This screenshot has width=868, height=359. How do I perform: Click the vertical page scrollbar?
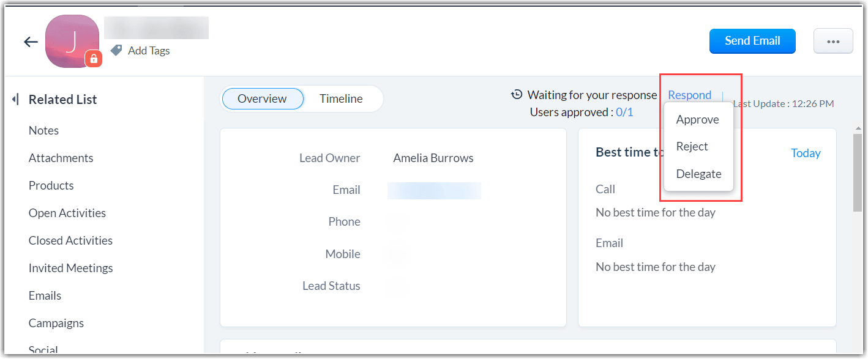pyautogui.click(x=858, y=171)
